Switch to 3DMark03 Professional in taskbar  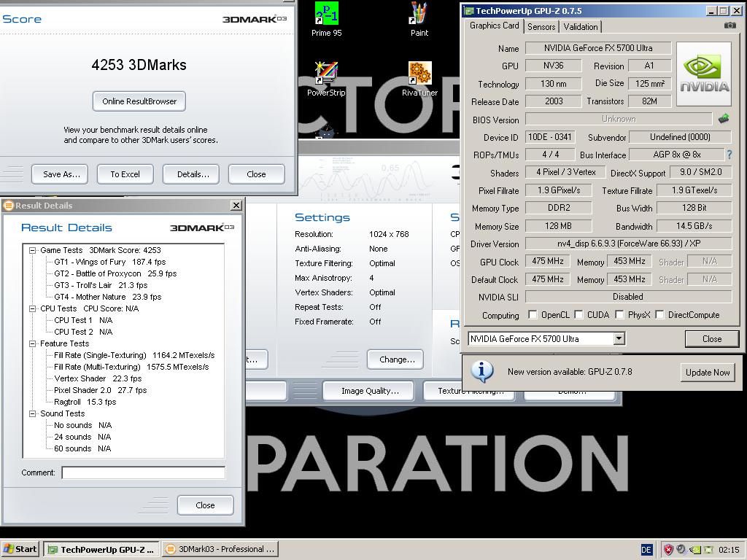(x=220, y=549)
